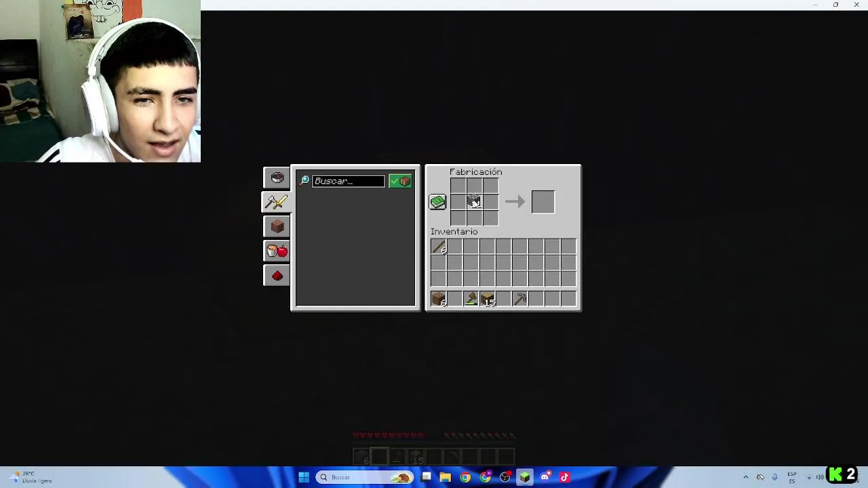Image resolution: width=868 pixels, height=488 pixels.
Task: Click the microphone tray icon
Action: coord(774,477)
